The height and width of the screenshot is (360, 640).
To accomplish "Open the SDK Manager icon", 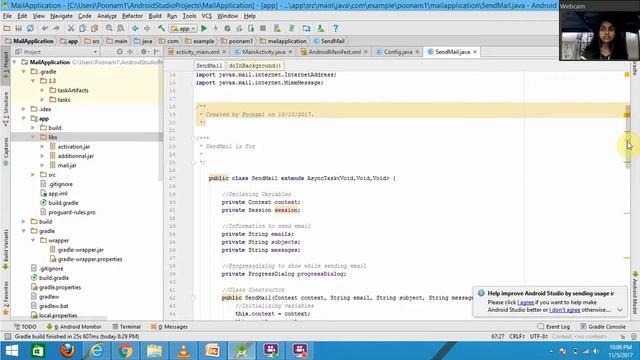I will [x=321, y=28].
